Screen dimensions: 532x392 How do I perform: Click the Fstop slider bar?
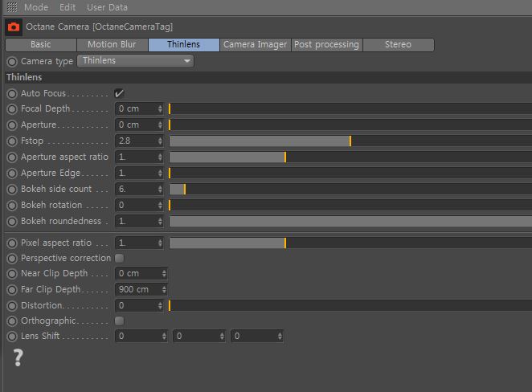tap(350, 141)
